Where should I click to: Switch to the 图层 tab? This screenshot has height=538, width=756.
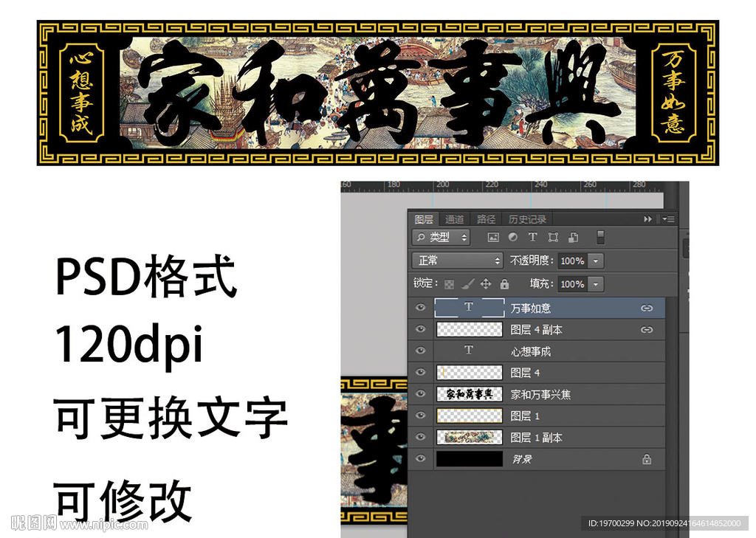pos(424,219)
